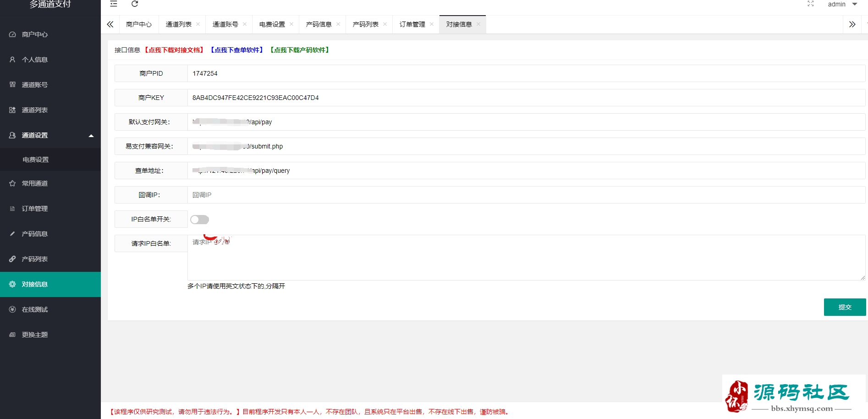Switch to the 通道账号 tab
Screen dimensions: 868x419
[225, 24]
